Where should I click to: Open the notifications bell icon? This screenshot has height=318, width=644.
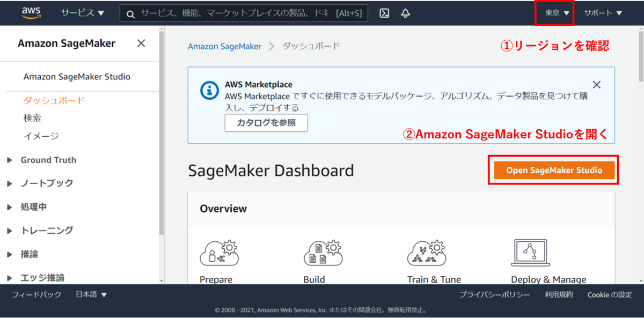coord(406,13)
